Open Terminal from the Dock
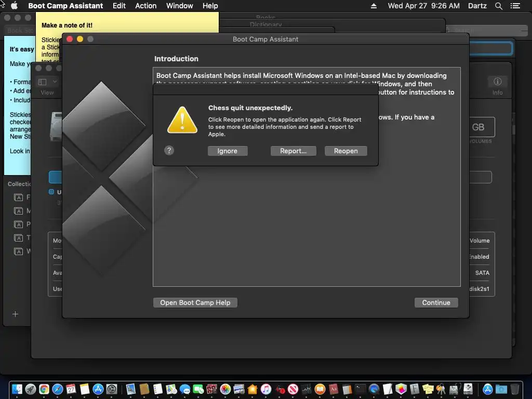532x399 pixels. (361, 389)
